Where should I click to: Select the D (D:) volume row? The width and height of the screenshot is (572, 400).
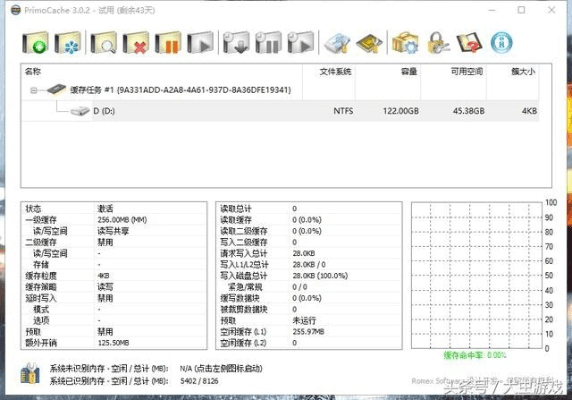[x=280, y=111]
